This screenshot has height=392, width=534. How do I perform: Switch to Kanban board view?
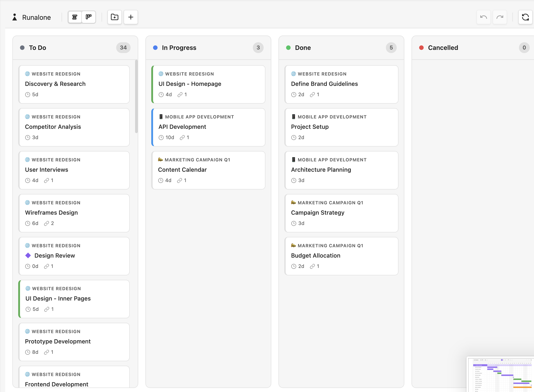click(89, 17)
